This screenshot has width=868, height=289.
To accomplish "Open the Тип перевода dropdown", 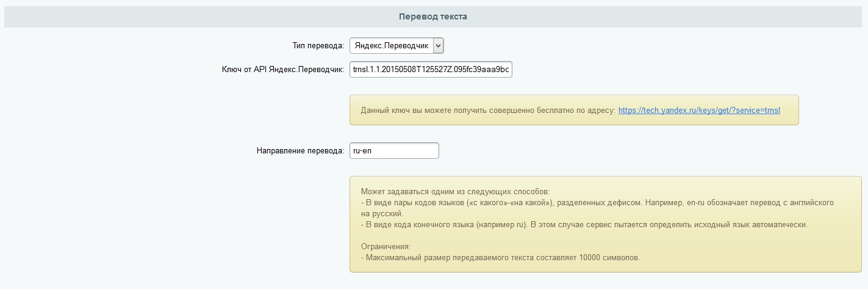I will [x=396, y=46].
